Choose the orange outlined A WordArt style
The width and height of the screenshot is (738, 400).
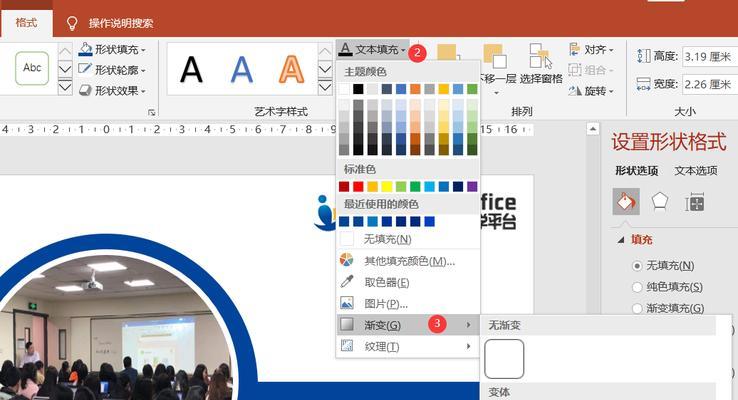[x=291, y=70]
